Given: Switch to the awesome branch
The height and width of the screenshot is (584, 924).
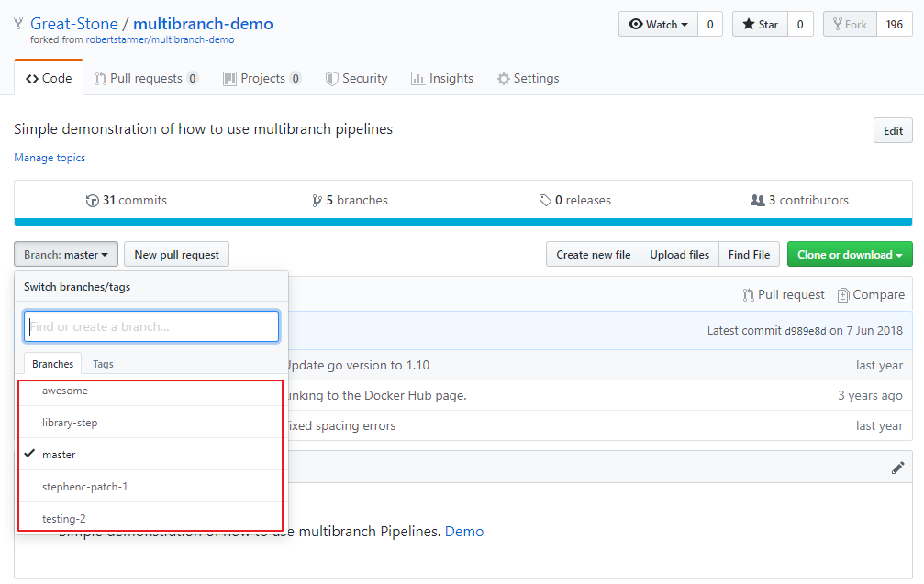Looking at the screenshot, I should tap(64, 391).
